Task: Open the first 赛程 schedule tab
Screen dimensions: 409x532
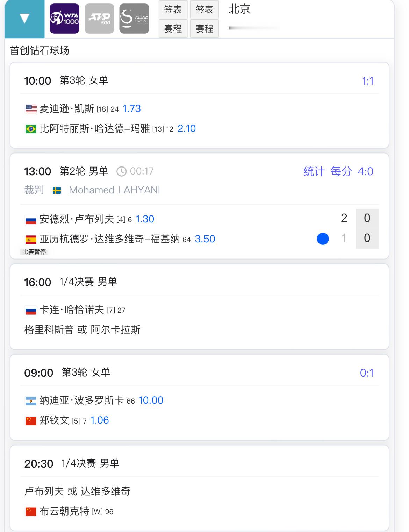Action: click(x=173, y=28)
